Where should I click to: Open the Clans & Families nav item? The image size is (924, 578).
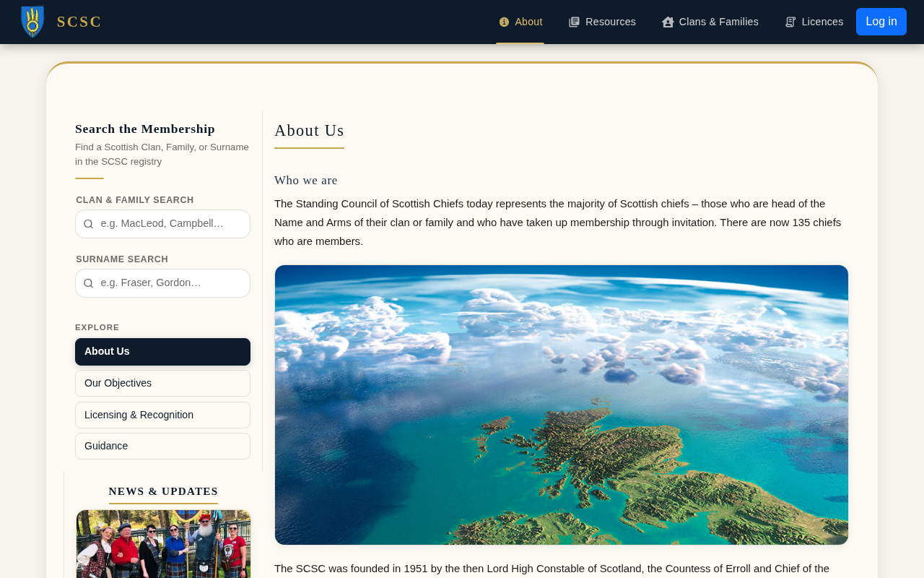710,22
